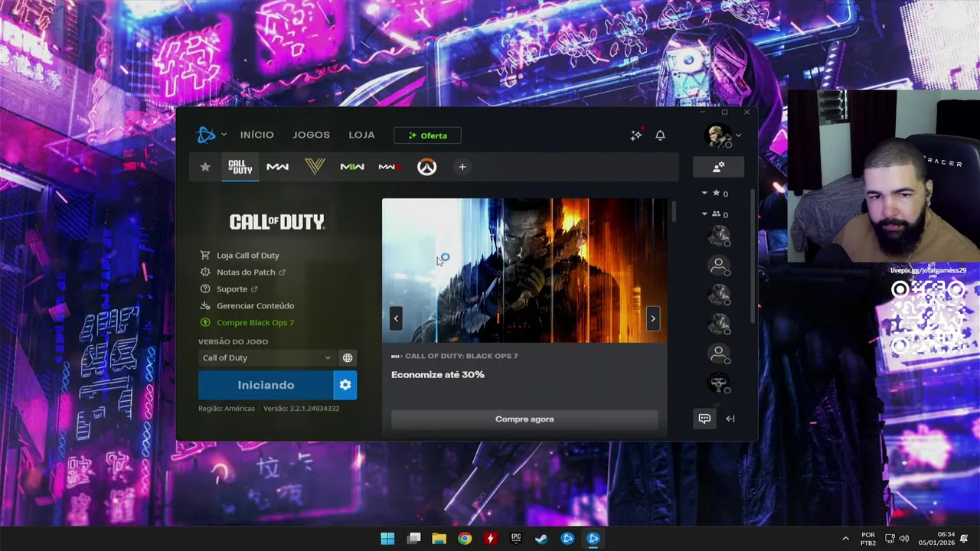Open game settings gear next to Iniciando
The height and width of the screenshot is (551, 980).
(x=345, y=385)
